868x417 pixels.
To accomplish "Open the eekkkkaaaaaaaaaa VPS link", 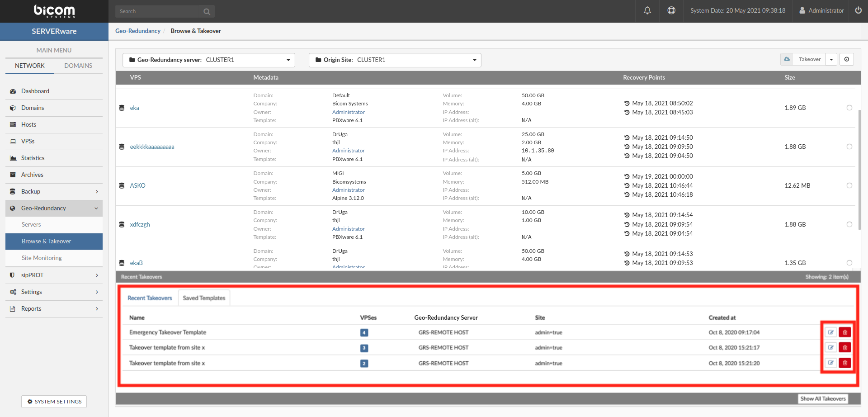I will [x=152, y=147].
